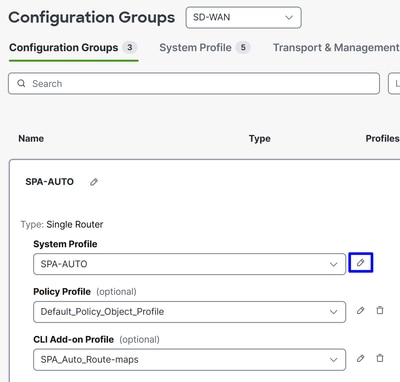Sort by the Type column header
The image size is (400, 382).
(x=260, y=138)
